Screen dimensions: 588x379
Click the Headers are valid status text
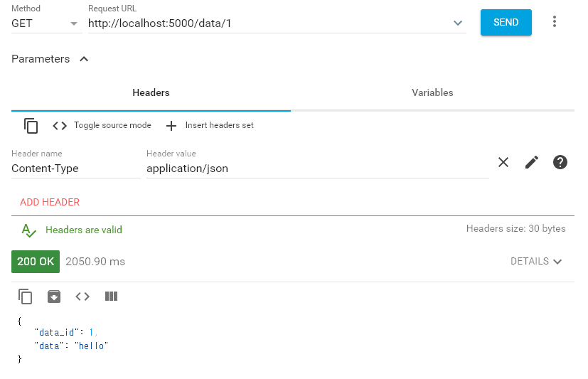84,230
